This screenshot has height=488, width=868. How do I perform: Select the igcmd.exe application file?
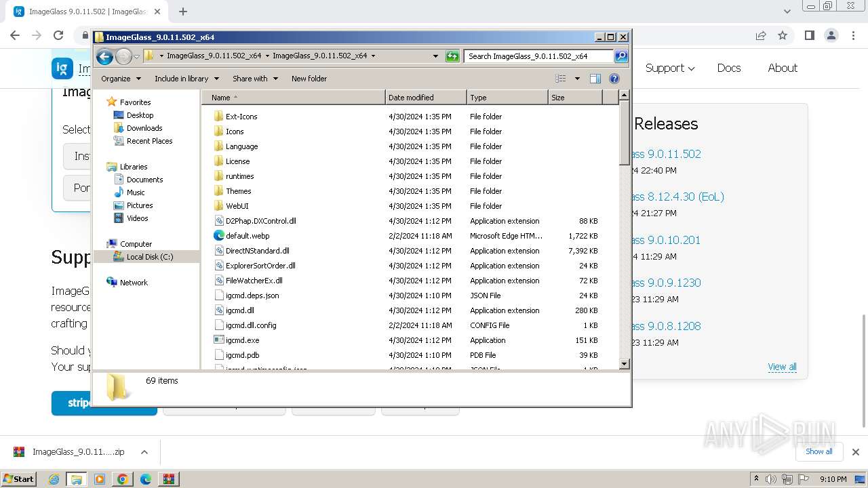[x=242, y=340]
